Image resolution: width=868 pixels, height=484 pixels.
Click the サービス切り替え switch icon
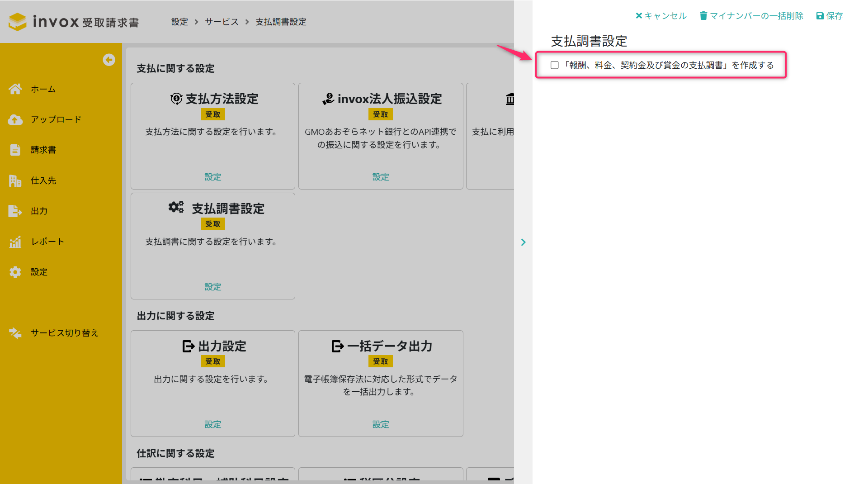[x=15, y=333]
